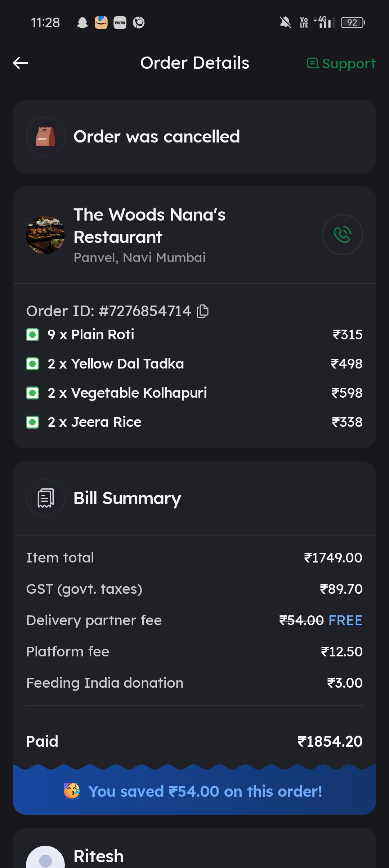Tap the cancelled order bag icon
The image size is (389, 868).
(x=45, y=136)
